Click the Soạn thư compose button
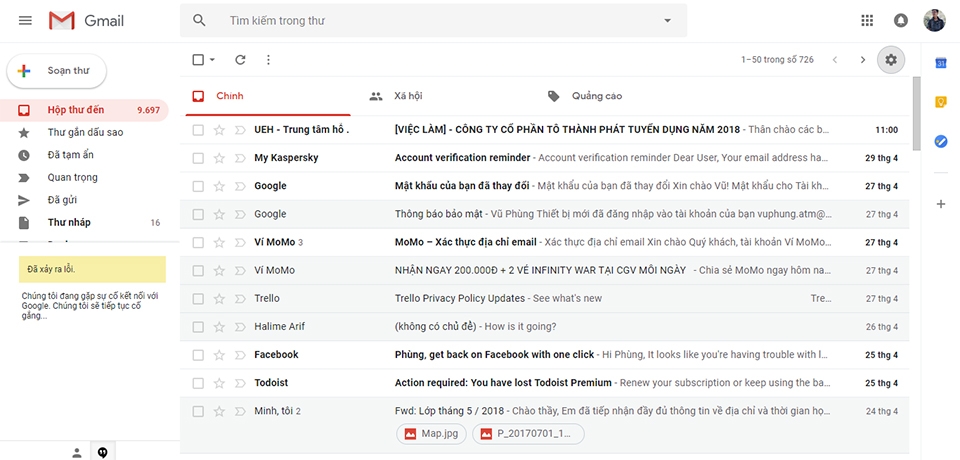 [56, 71]
